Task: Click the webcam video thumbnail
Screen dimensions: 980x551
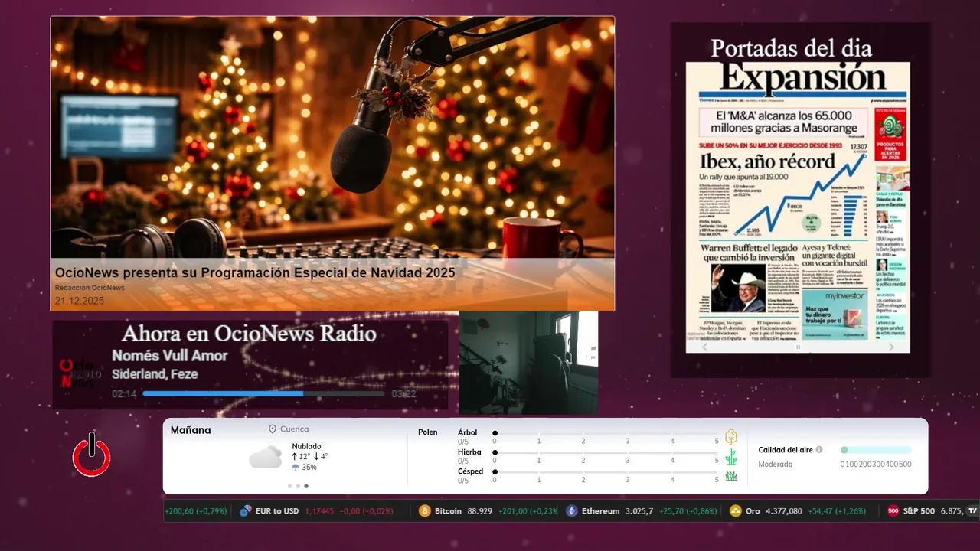Action: click(528, 363)
